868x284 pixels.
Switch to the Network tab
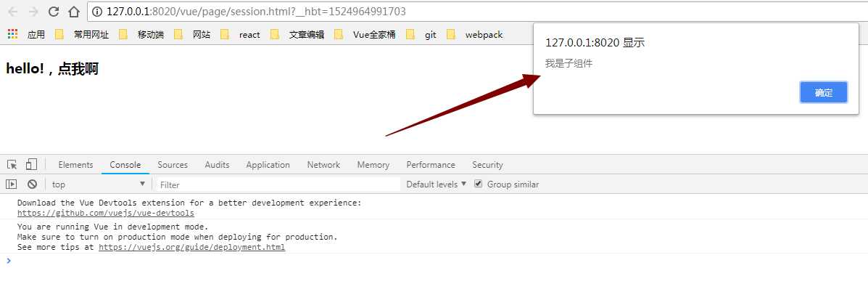(324, 165)
